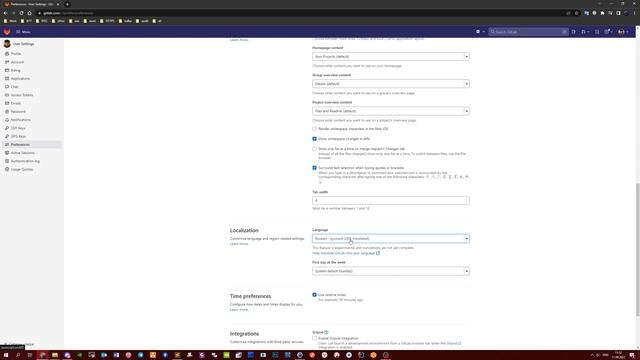
Task: Click the user avatar beside User Settings
Action: 7,44
